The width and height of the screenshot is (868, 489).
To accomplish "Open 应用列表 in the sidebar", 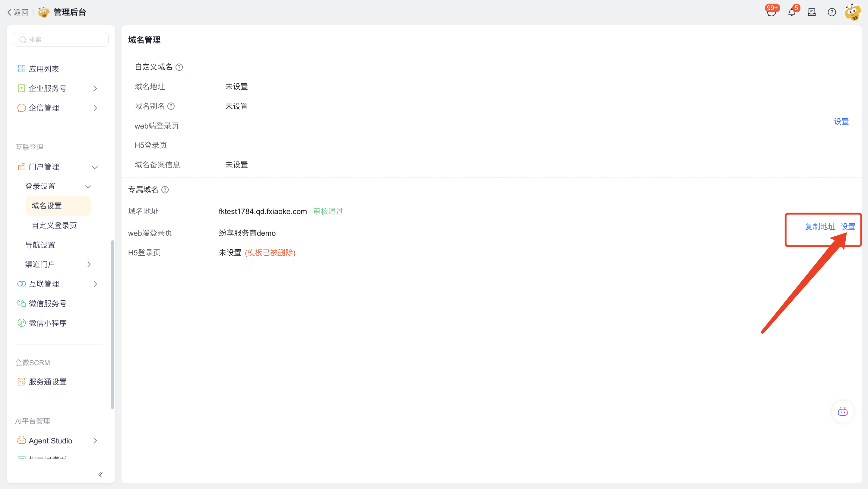I will pos(44,69).
